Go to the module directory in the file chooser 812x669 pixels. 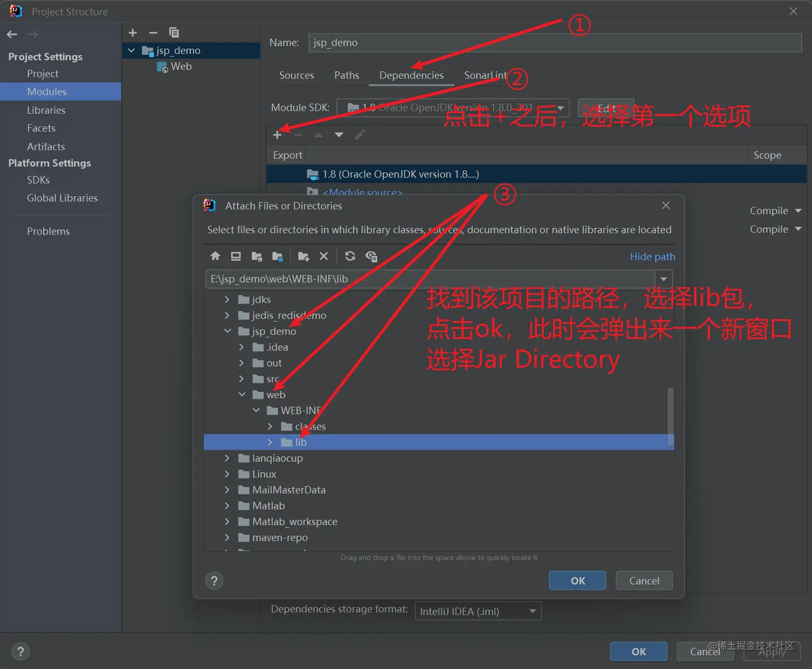tap(277, 256)
